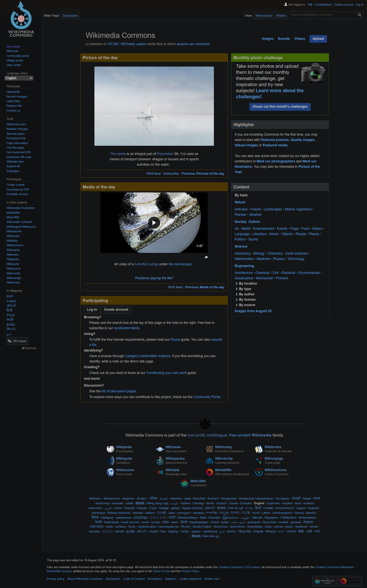Click the canoe Picture of the day image
Screen dimensions: 367x588
coord(154,106)
